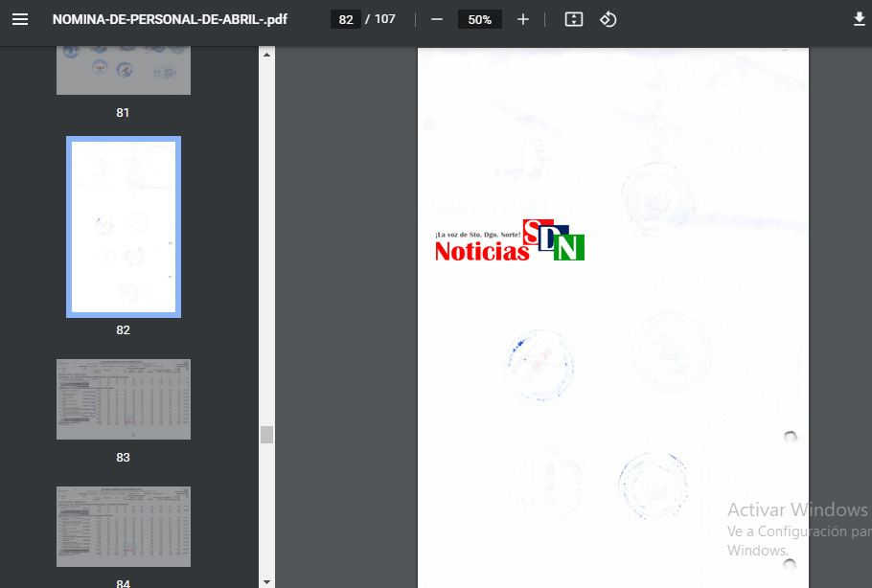Image resolution: width=872 pixels, height=588 pixels.
Task: Click the thumbnail sidebar scrollbar handle
Action: tap(266, 435)
